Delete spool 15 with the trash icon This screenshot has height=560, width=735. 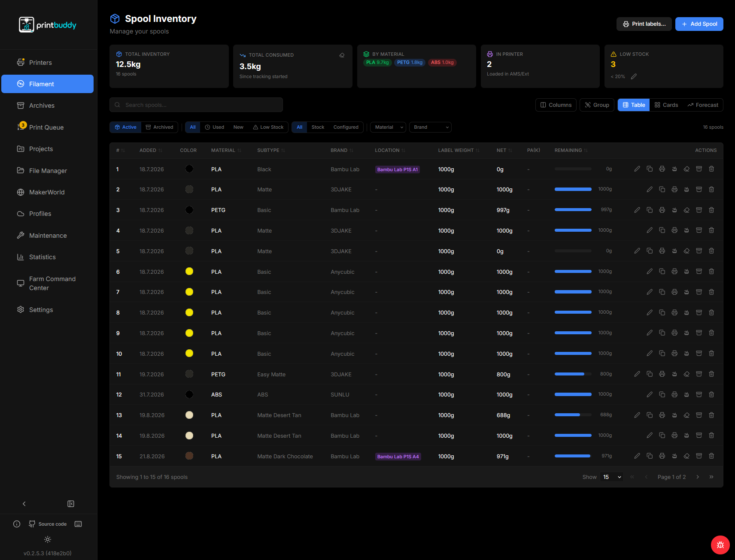pyautogui.click(x=711, y=456)
